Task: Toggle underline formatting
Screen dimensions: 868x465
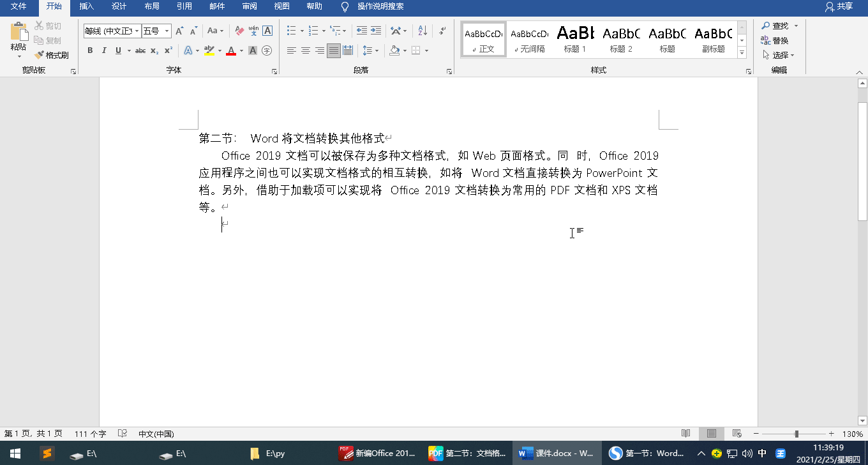Action: (x=118, y=50)
